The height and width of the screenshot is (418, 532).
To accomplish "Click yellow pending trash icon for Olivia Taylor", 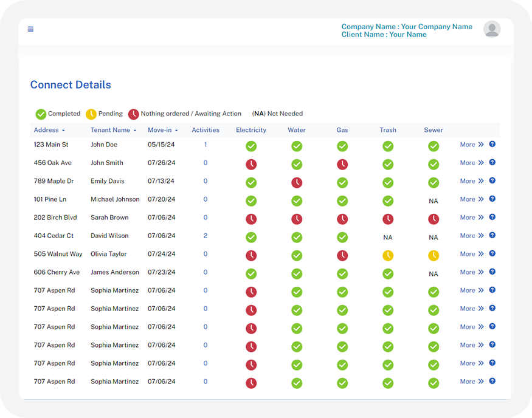I will click(388, 256).
